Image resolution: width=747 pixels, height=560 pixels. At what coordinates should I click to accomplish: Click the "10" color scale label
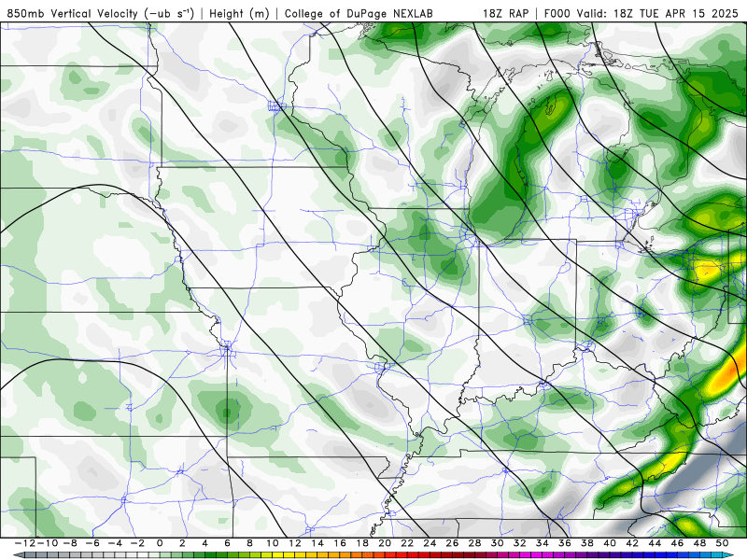pos(272,543)
